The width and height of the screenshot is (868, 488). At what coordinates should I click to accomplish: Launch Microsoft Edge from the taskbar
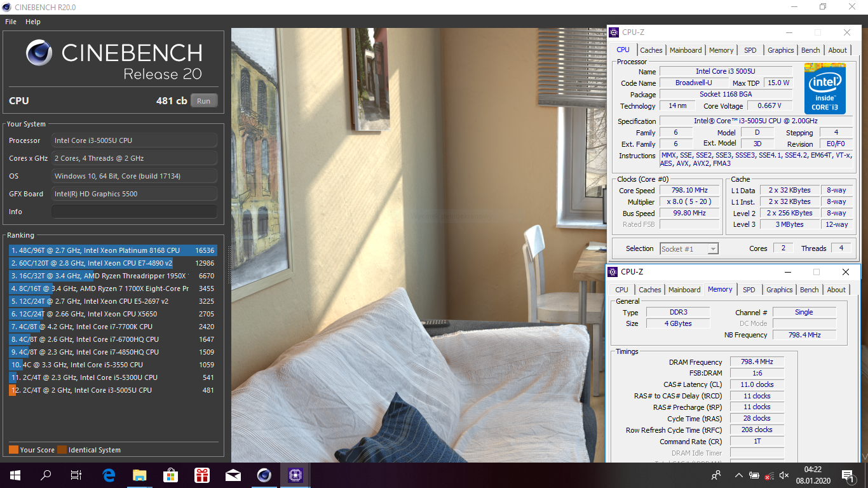pyautogui.click(x=109, y=475)
